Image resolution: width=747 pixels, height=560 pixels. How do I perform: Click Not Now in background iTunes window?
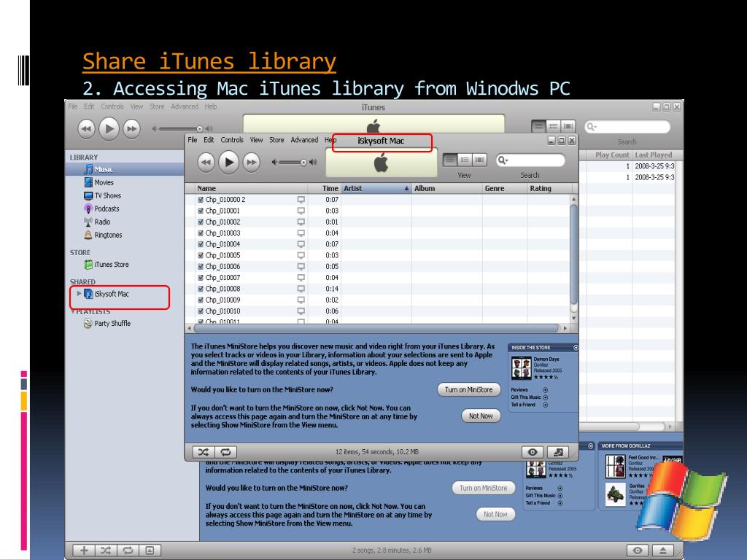495,514
